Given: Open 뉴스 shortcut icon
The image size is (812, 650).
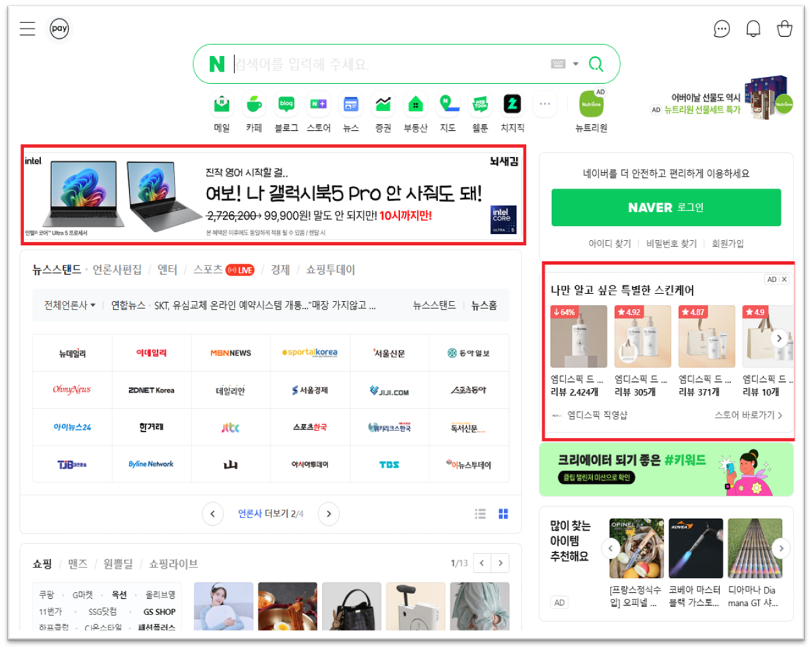Looking at the screenshot, I should tap(351, 104).
